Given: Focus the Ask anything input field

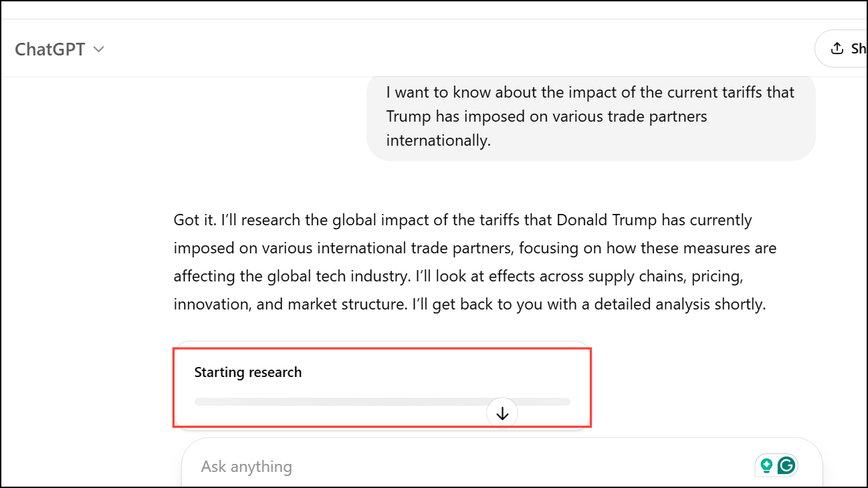Looking at the screenshot, I should [x=468, y=466].
